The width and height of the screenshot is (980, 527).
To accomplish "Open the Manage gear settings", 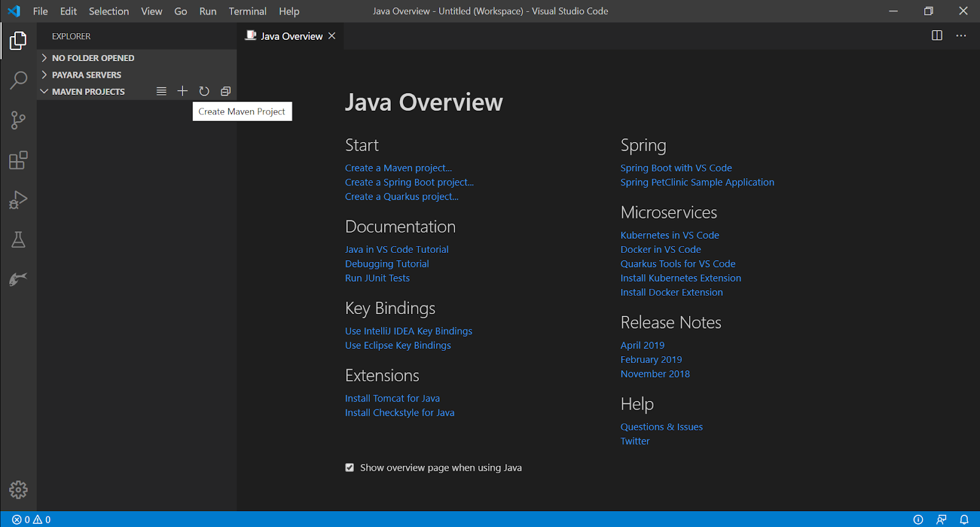I will 18,490.
